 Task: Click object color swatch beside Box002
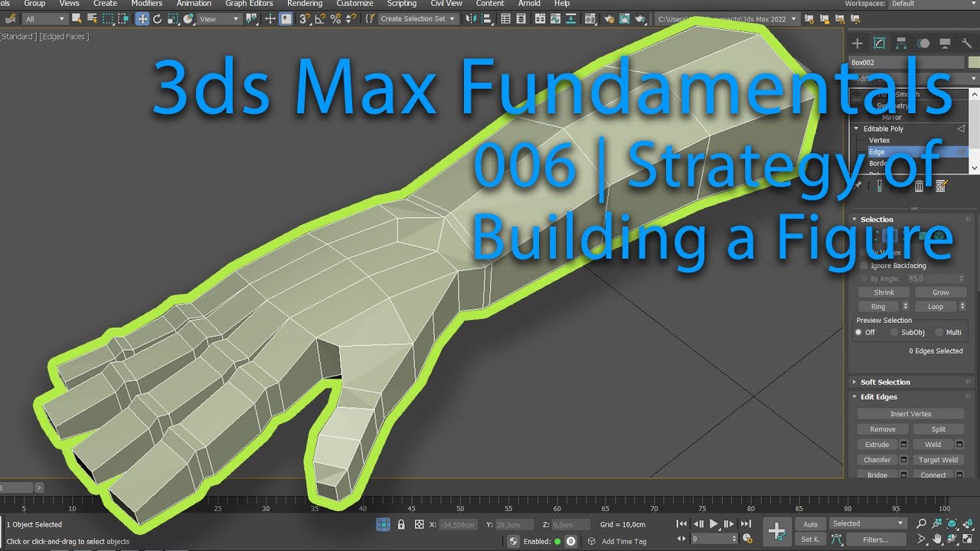[973, 62]
